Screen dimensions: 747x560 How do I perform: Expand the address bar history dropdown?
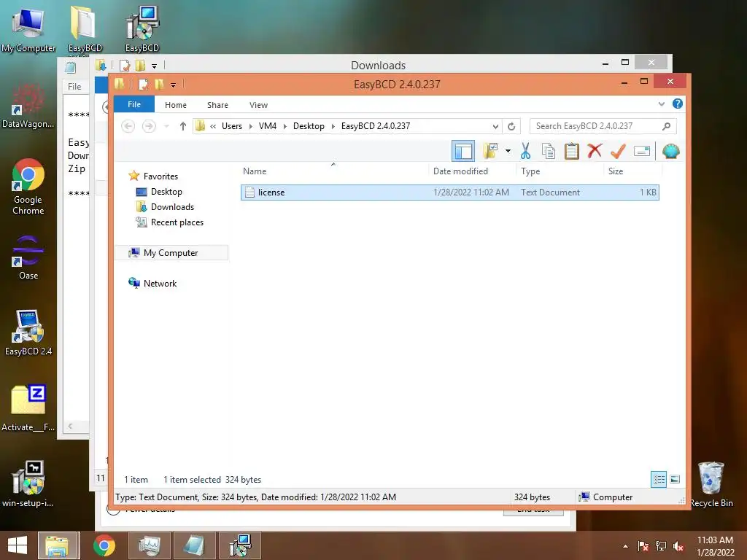pos(495,126)
